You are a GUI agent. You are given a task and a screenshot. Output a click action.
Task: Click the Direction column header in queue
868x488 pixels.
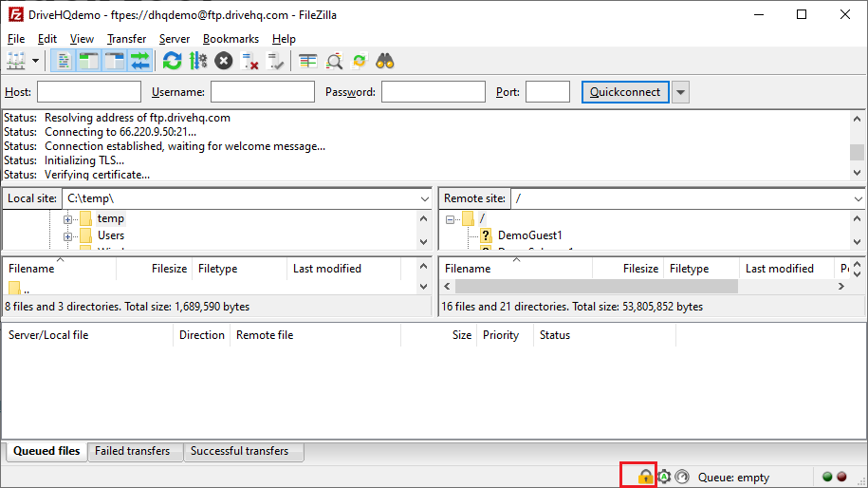(201, 335)
